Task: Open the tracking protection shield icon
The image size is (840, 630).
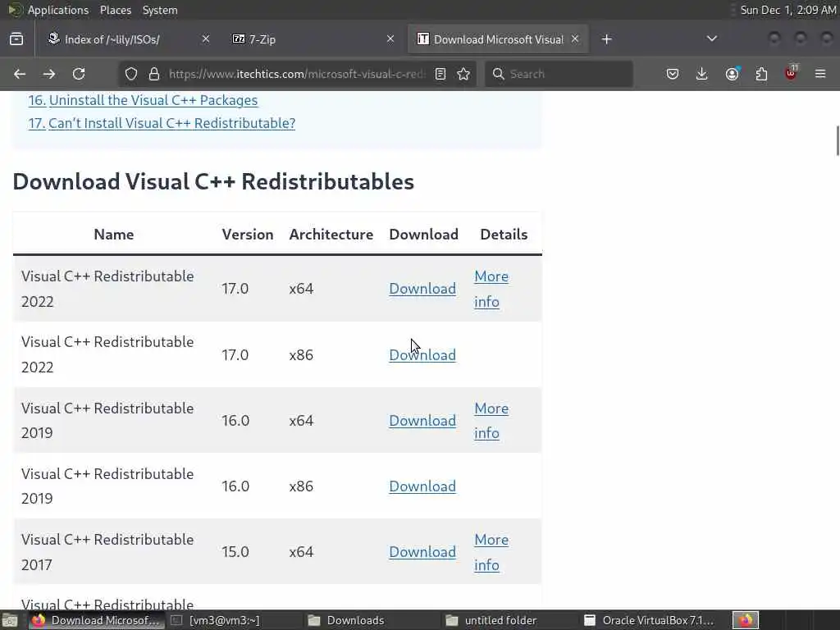Action: [x=131, y=74]
